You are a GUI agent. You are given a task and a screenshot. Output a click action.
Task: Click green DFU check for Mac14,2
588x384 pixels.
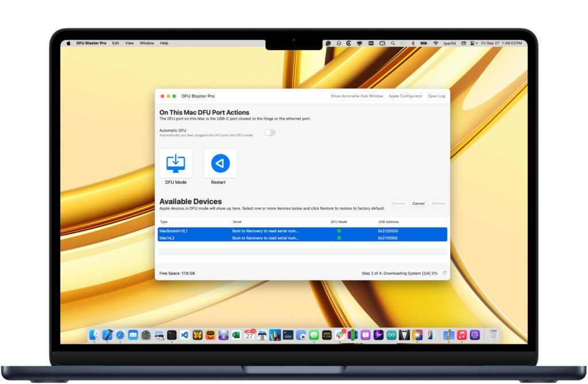click(x=339, y=238)
